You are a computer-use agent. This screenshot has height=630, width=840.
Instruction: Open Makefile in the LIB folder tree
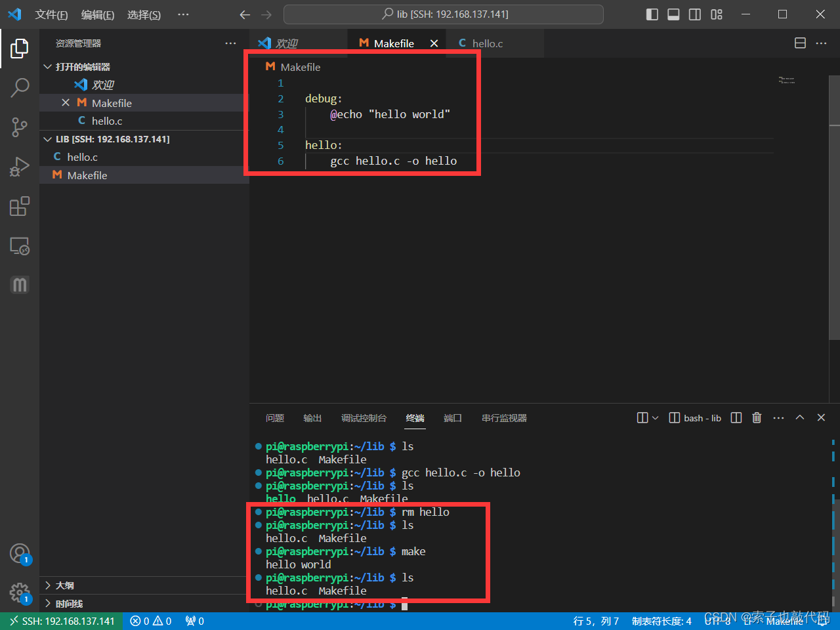144,175
